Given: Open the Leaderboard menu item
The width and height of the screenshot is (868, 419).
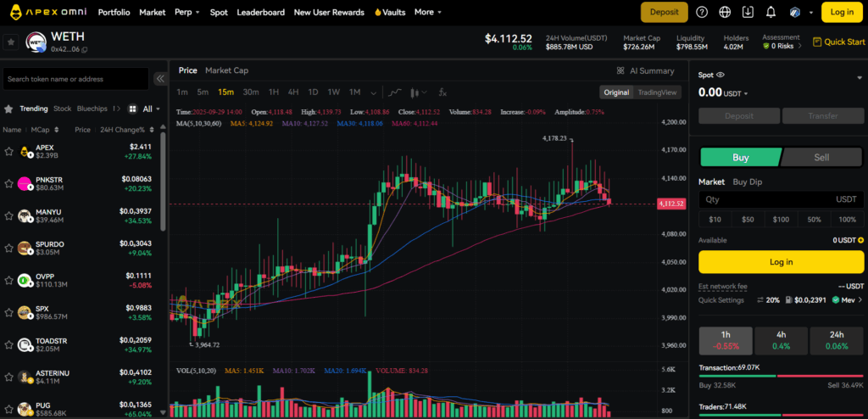Looking at the screenshot, I should click(261, 13).
